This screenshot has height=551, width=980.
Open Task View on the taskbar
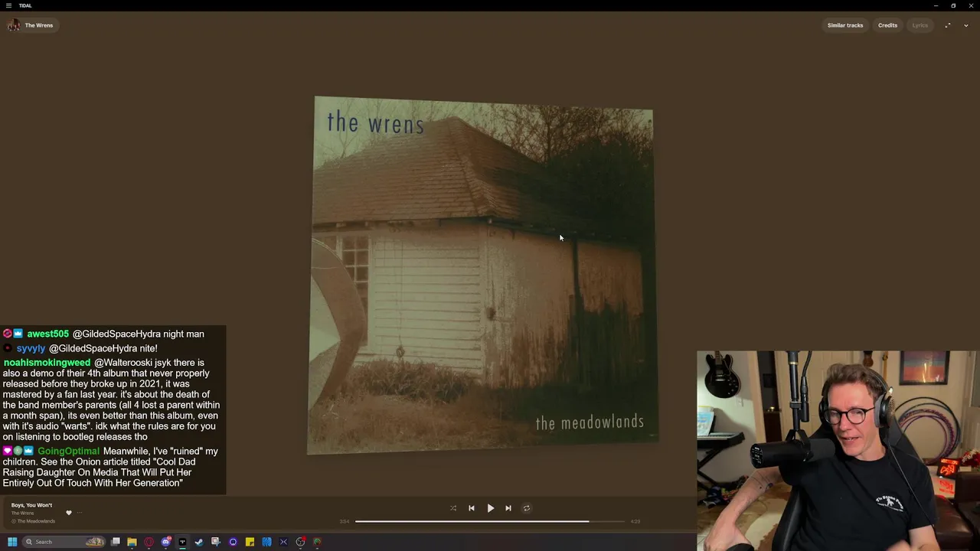[116, 542]
